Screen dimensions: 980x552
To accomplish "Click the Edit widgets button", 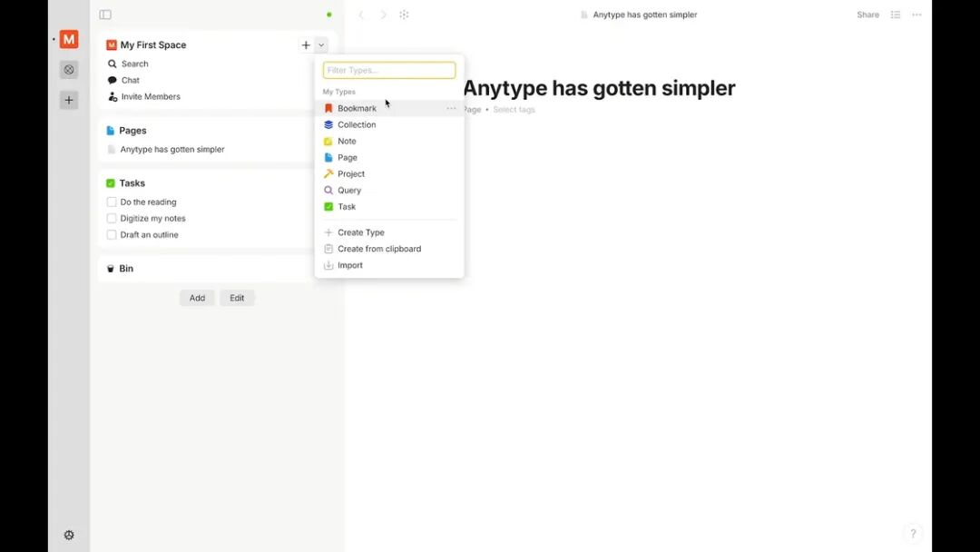I will click(237, 298).
